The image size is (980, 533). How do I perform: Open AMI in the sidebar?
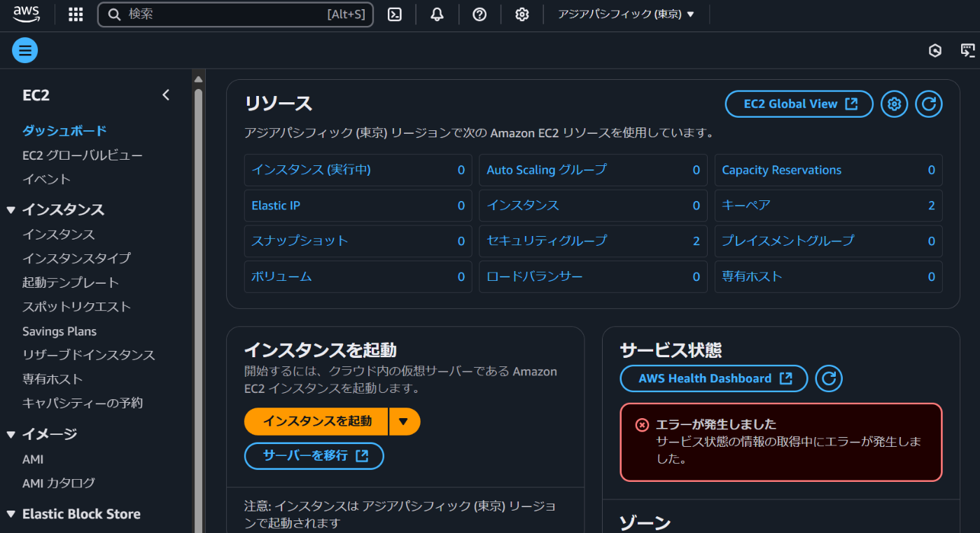pyautogui.click(x=33, y=459)
